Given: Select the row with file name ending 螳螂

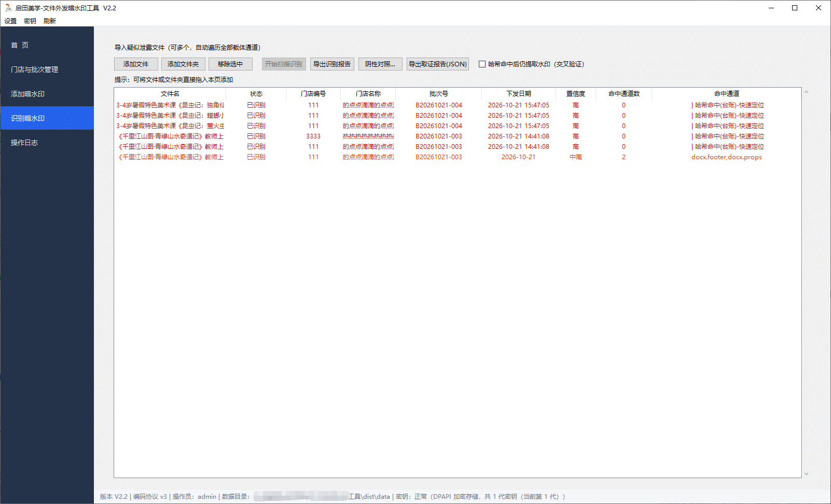Looking at the screenshot, I should click(458, 116).
